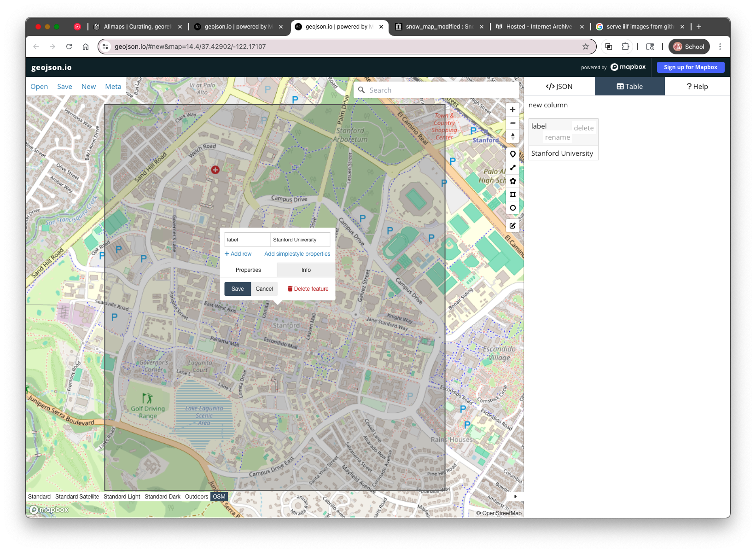
Task: Click the browser address bar URL
Action: 190,47
